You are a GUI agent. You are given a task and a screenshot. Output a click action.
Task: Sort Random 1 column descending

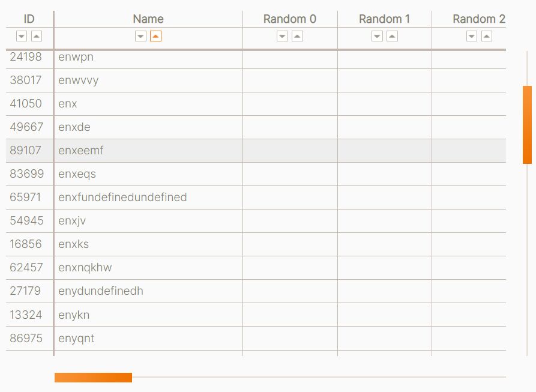[x=377, y=36]
